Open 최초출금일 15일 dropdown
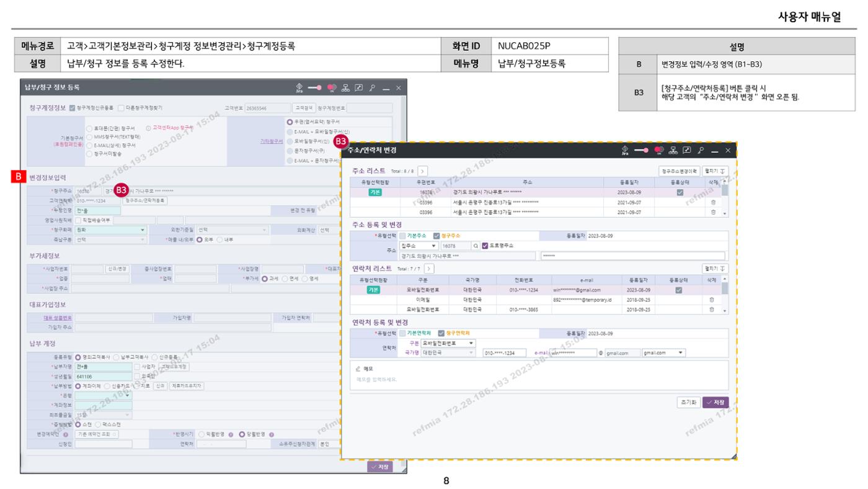The image size is (868, 489). click(104, 415)
